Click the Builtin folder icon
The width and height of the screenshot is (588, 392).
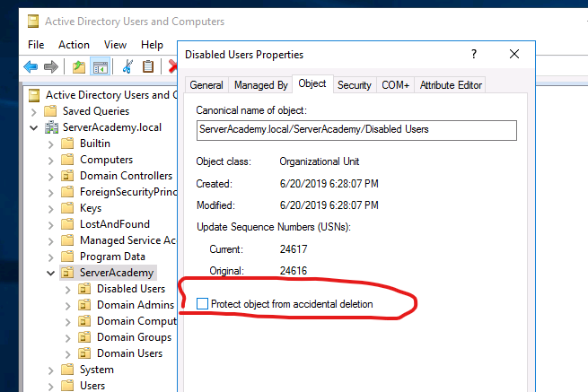tap(67, 144)
